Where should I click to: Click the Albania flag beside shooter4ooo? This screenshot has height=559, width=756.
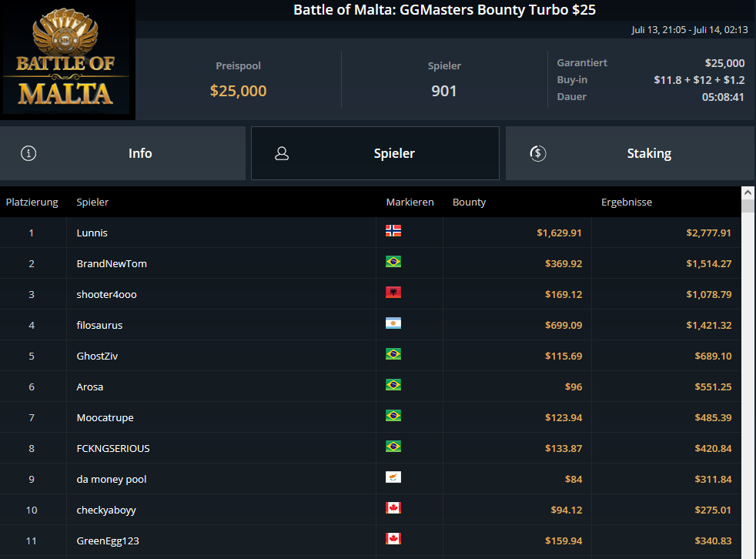(393, 293)
